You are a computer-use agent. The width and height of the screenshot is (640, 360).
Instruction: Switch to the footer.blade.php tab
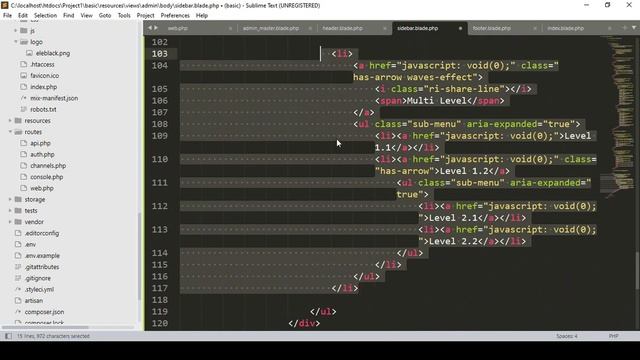(491, 28)
